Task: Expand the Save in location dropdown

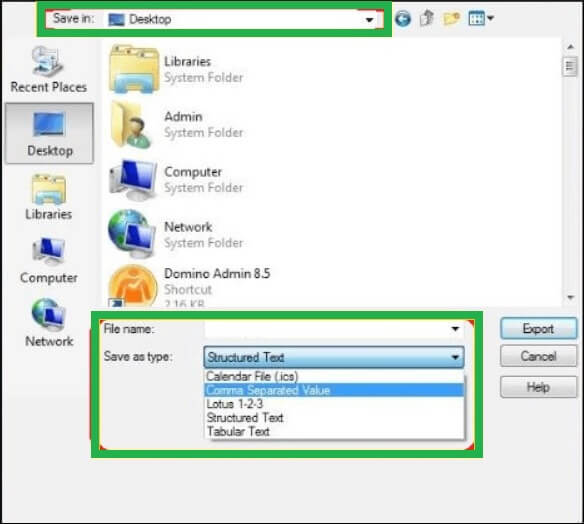Action: click(x=369, y=19)
